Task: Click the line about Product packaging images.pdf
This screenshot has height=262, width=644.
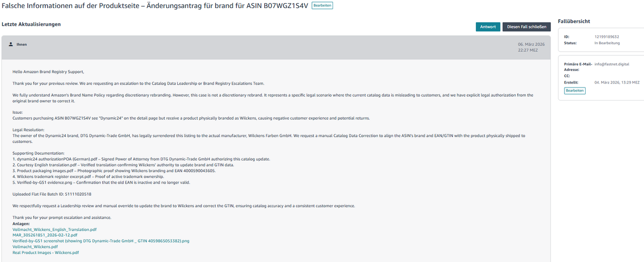Action: click(x=114, y=171)
